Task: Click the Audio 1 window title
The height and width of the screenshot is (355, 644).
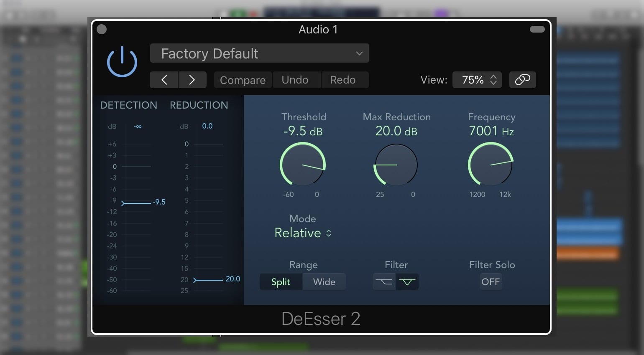Action: 318,30
